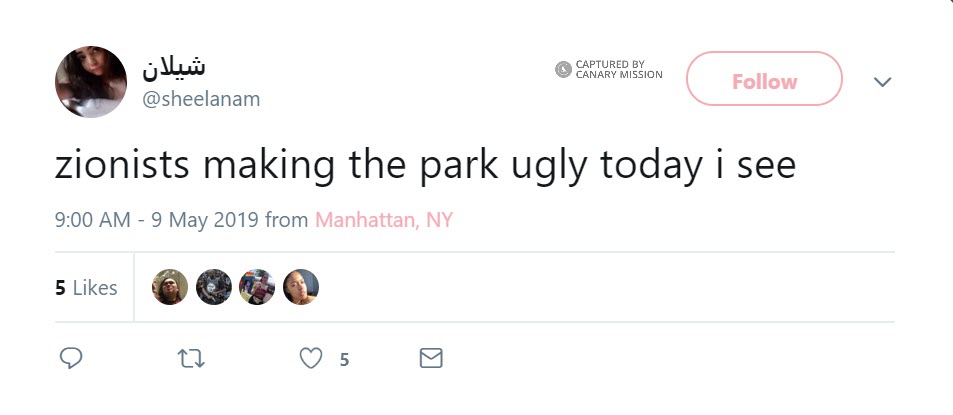Click the @sheelanam handle
Screen dimensions: 953x415
pos(202,100)
